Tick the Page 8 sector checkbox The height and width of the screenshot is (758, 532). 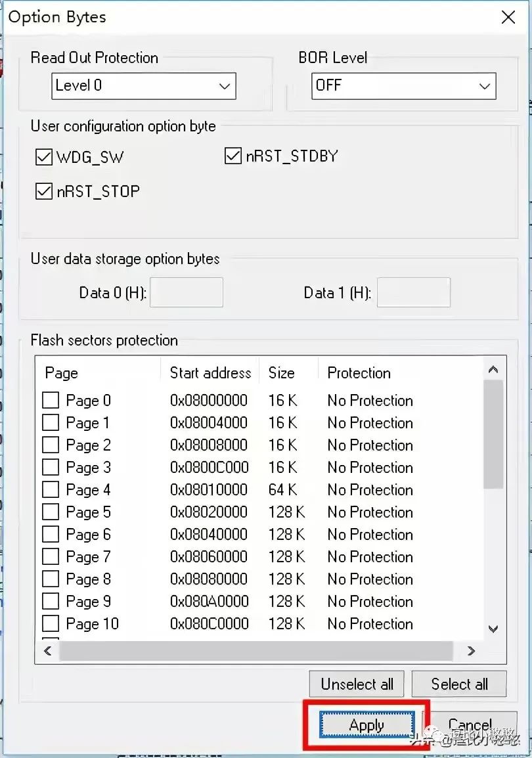coord(51,579)
